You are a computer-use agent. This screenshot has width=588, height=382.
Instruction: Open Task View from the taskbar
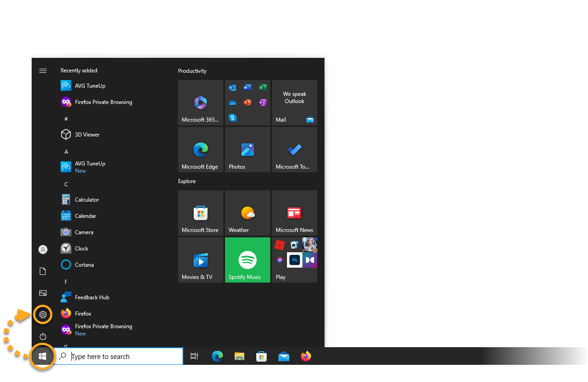(x=194, y=356)
